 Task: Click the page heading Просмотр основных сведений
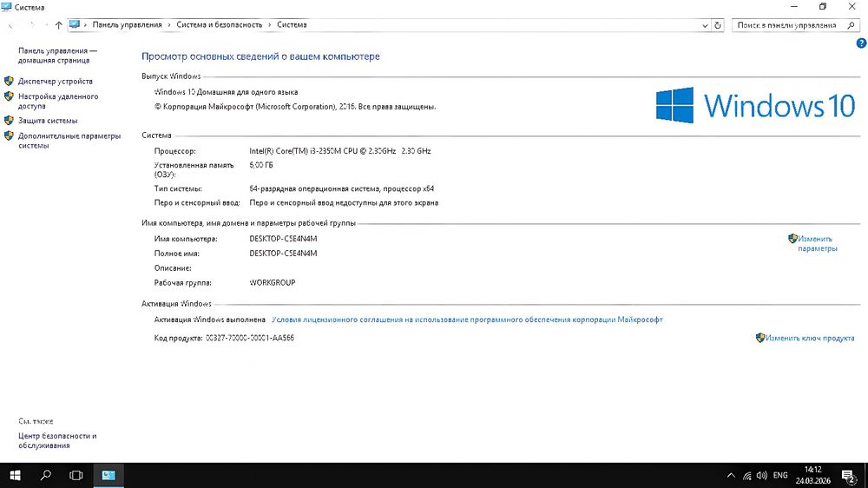[x=260, y=56]
